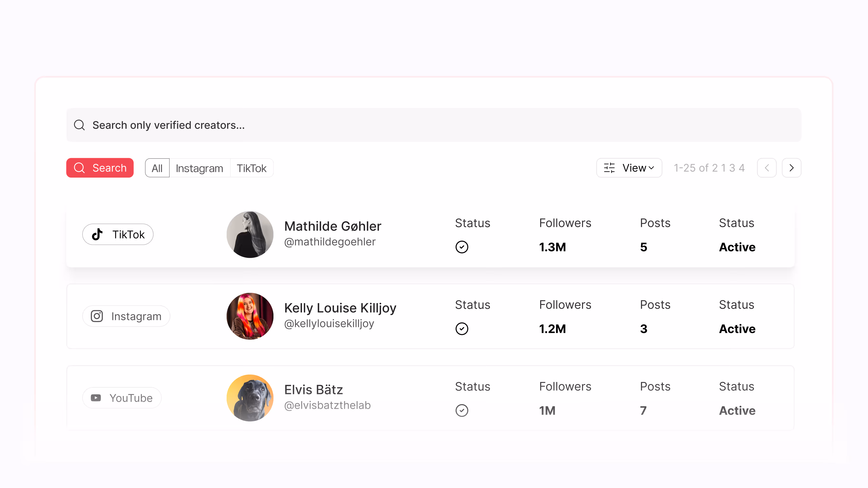Click the Instagram icon on Kelly's row
This screenshot has height=488, width=868.
point(97,316)
